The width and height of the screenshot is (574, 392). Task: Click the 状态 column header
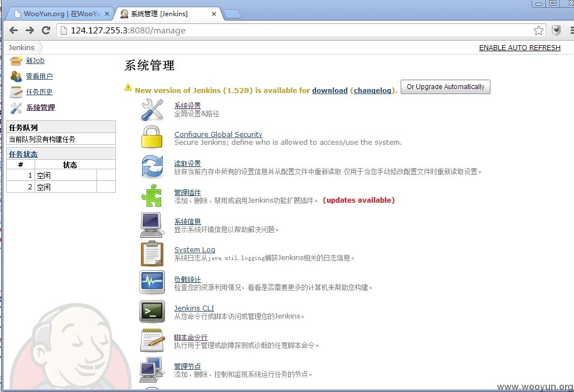click(70, 165)
